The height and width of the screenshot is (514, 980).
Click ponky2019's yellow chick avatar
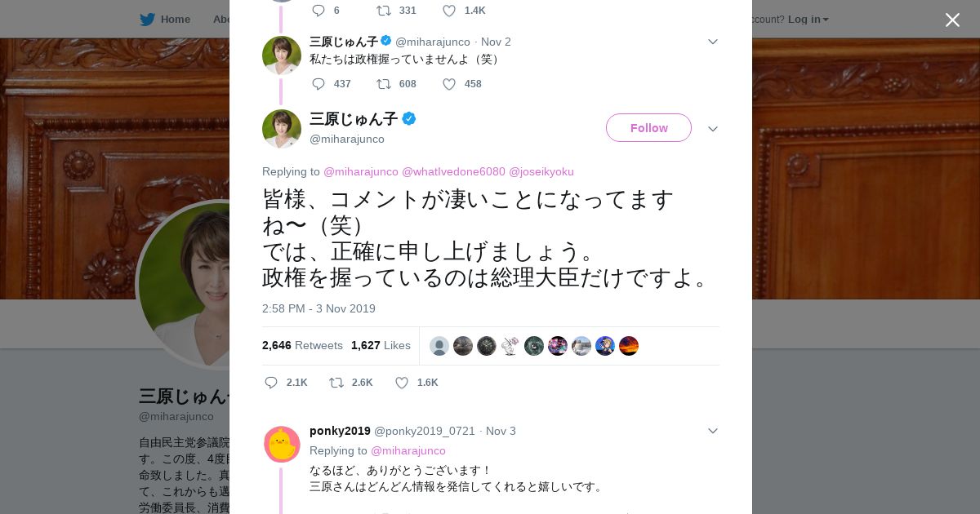tap(282, 445)
